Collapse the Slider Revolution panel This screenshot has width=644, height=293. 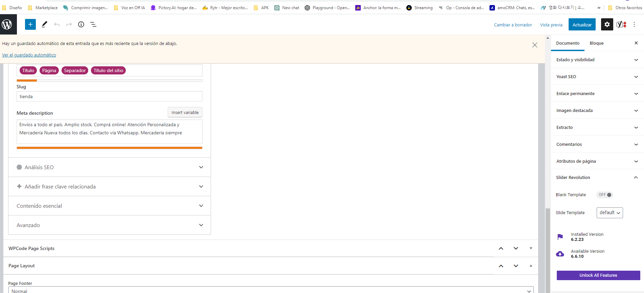(597, 177)
